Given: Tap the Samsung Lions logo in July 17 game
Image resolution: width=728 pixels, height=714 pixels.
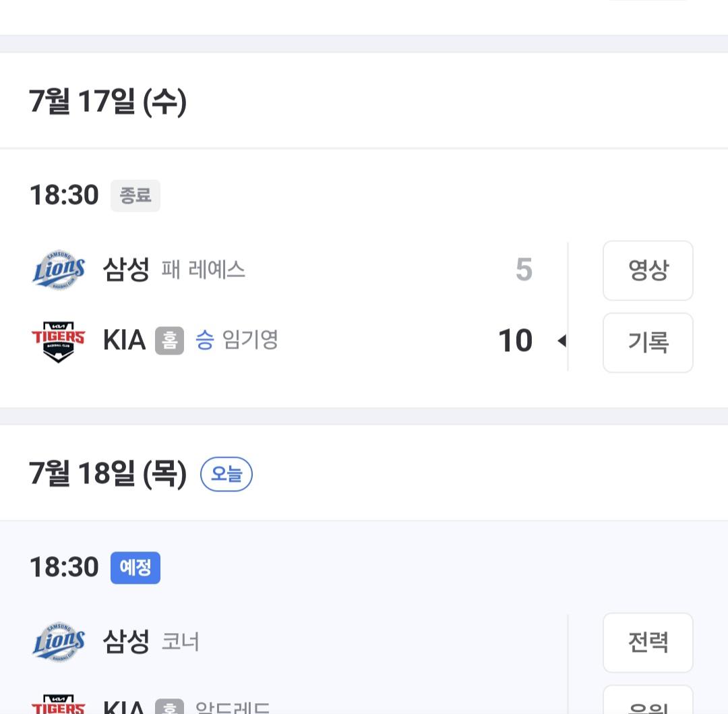Looking at the screenshot, I should click(59, 270).
